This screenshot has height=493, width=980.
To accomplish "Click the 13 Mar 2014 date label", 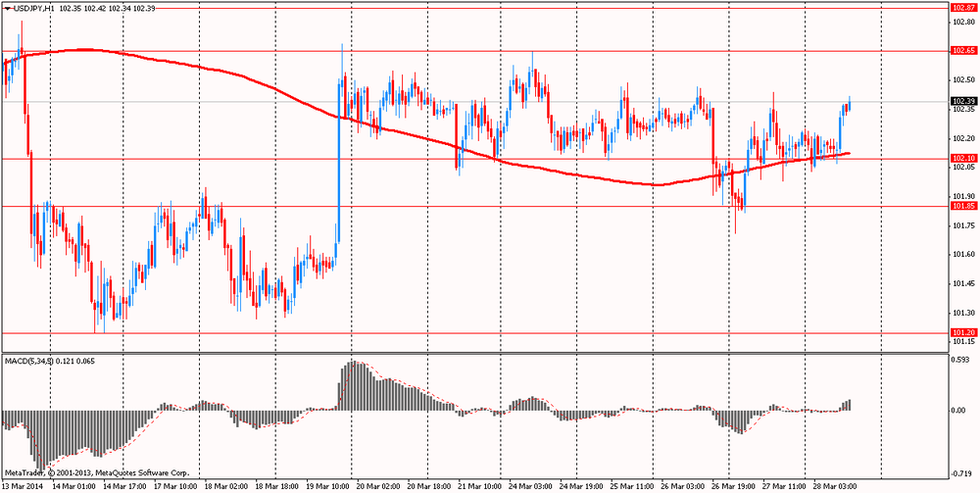I will 24,485.
